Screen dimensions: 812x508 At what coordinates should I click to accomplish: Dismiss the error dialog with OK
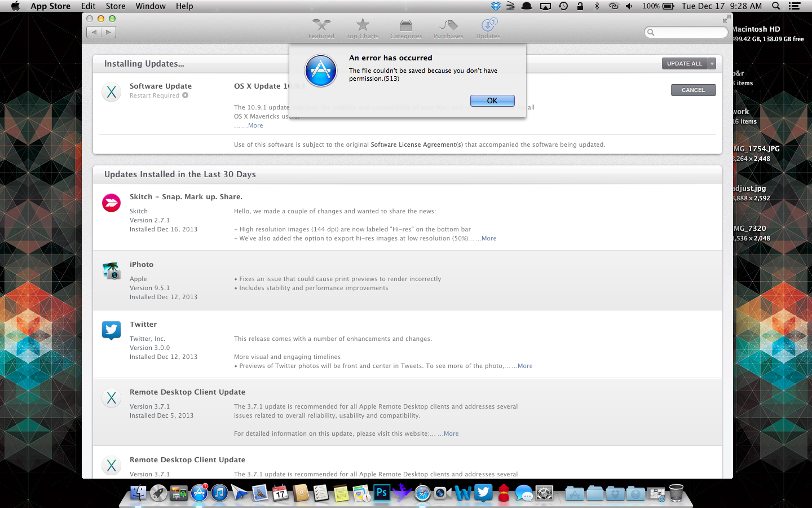[x=492, y=100]
